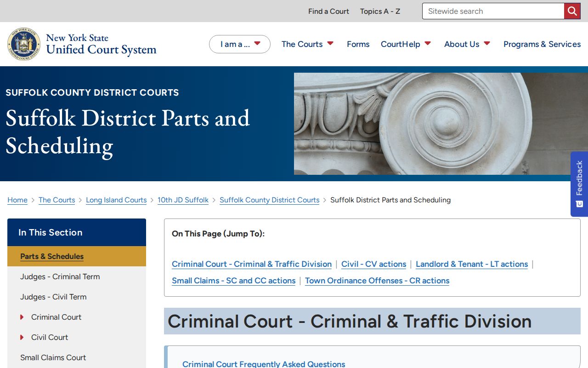This screenshot has width=588, height=368.
Task: Select Parts & Schedules in sidebar
Action: point(77,256)
